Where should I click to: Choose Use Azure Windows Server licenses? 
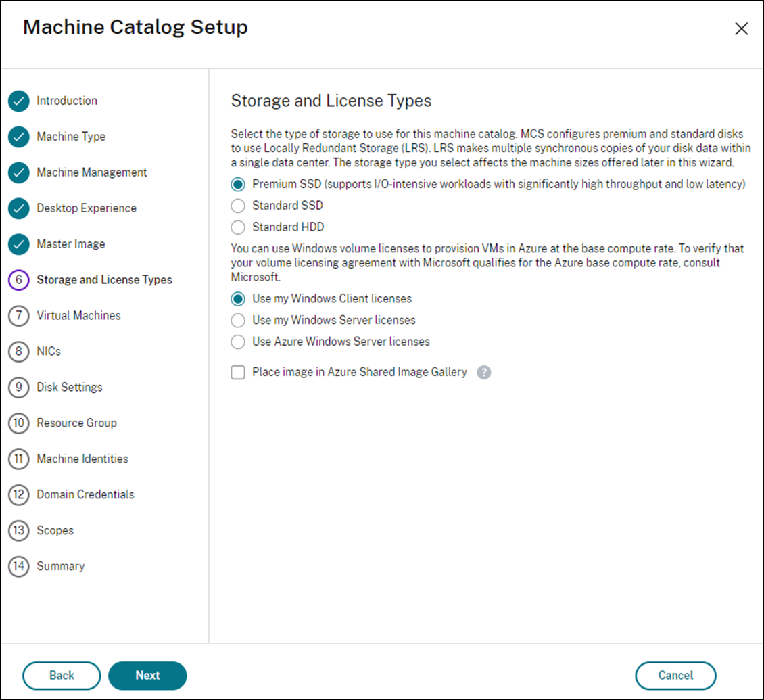coord(237,342)
